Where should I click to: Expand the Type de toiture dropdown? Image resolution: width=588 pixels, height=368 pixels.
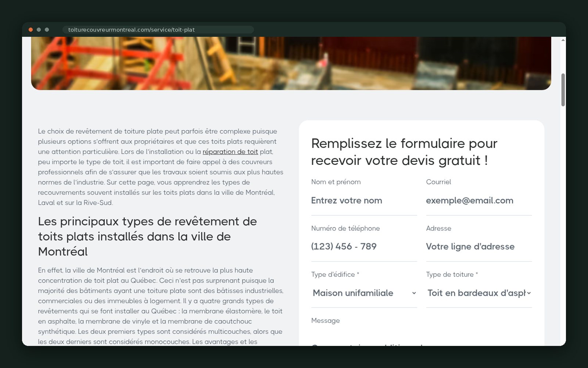479,293
